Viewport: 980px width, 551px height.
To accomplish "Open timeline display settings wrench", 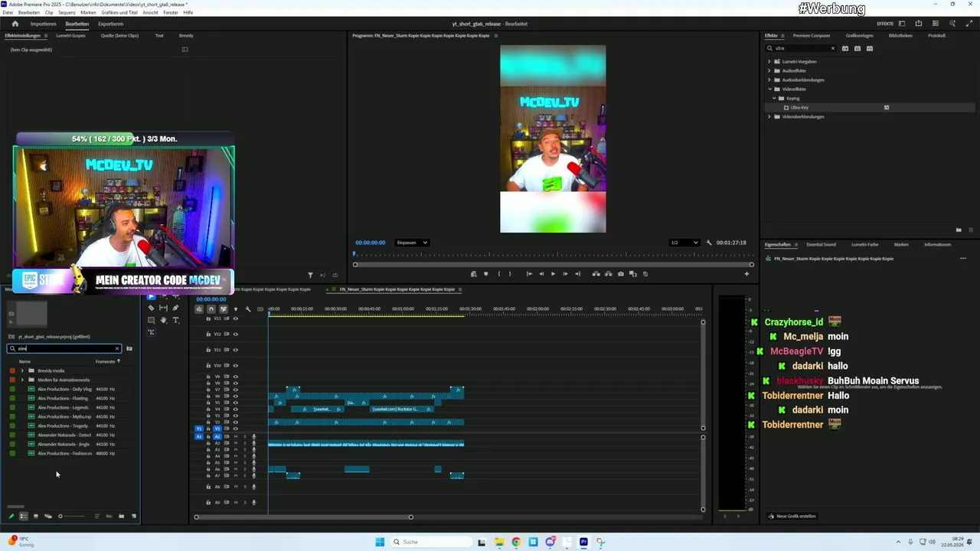I will [247, 309].
